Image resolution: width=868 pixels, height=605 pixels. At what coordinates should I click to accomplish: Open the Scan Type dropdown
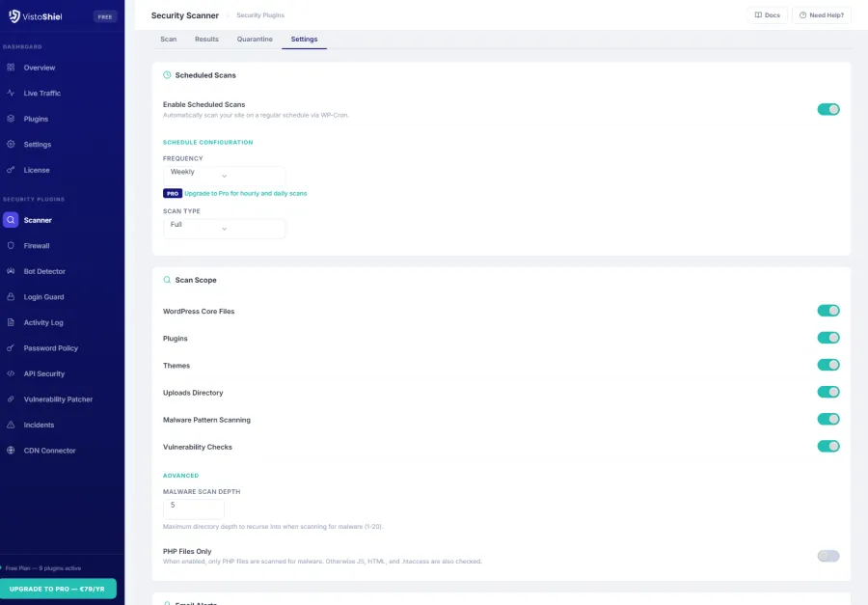coord(224,228)
